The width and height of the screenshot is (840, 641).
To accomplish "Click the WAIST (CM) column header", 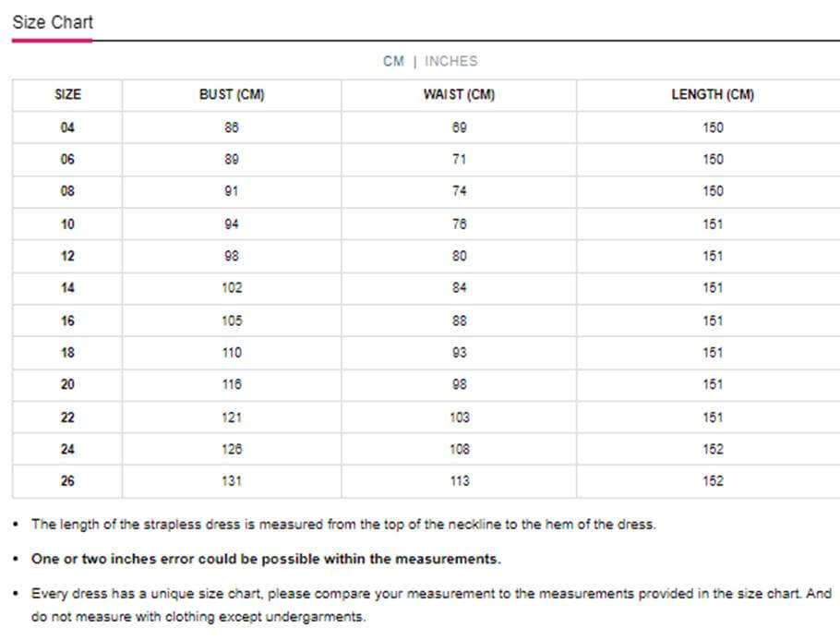I will click(459, 94).
